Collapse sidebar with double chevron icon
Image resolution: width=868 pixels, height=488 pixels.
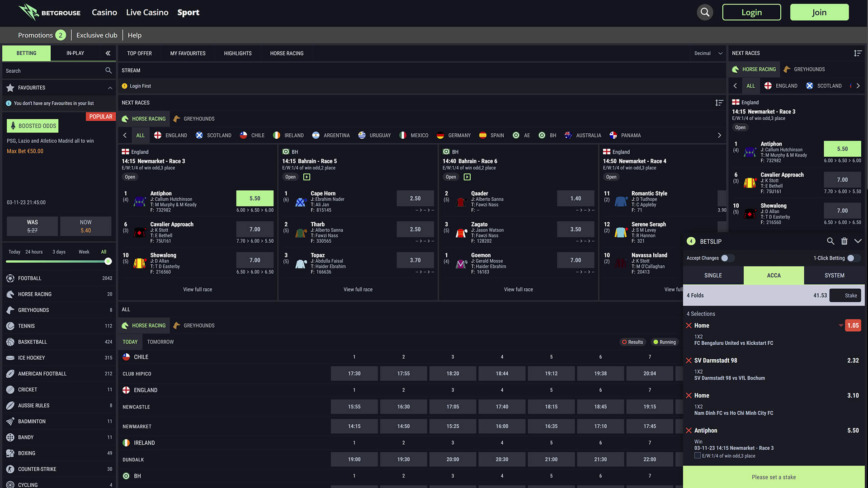(x=108, y=53)
